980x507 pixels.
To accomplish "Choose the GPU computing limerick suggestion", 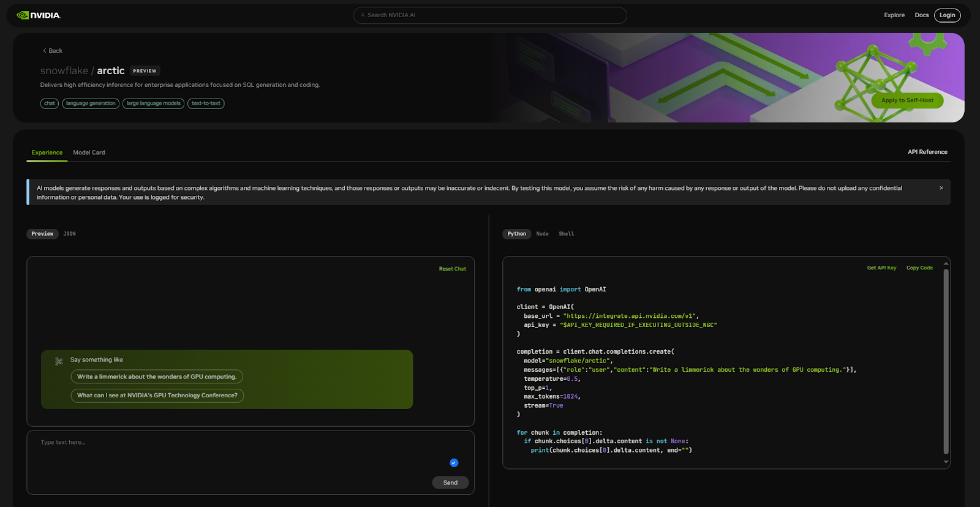I will click(x=157, y=377).
